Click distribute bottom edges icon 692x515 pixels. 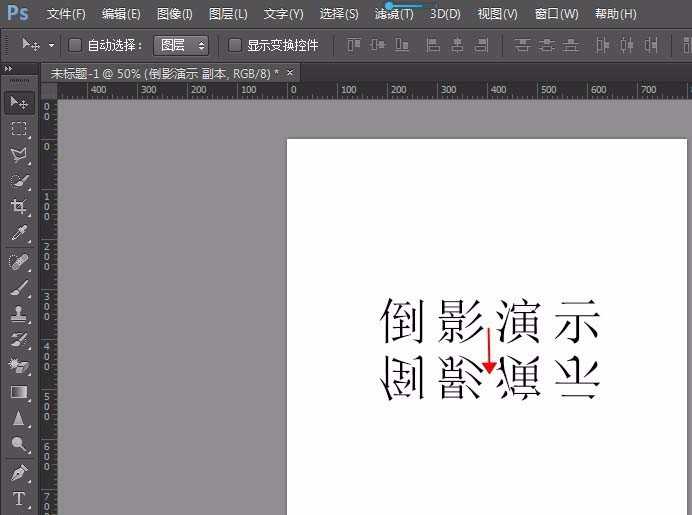pyautogui.click(x=571, y=45)
